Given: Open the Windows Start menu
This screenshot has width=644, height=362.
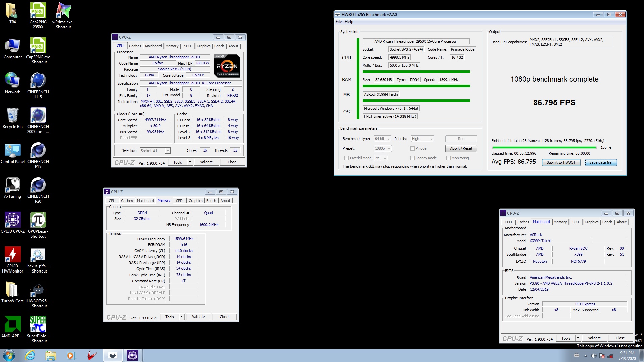Looking at the screenshot, I should point(9,355).
